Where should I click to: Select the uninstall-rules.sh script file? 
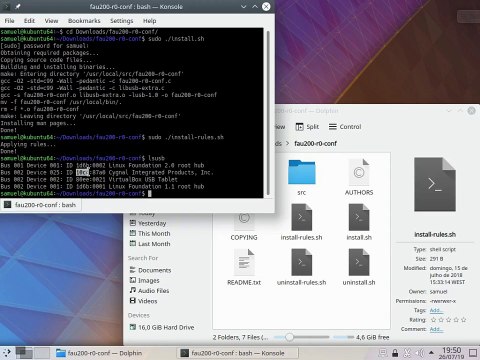[x=302, y=267]
